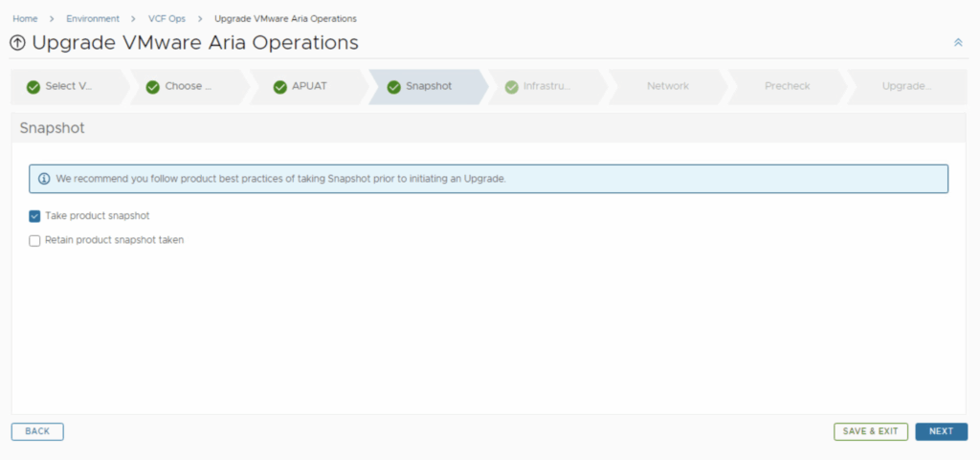Click the checkmark icon on Infrastructure step
Screen dimensions: 980x460
coord(512,87)
